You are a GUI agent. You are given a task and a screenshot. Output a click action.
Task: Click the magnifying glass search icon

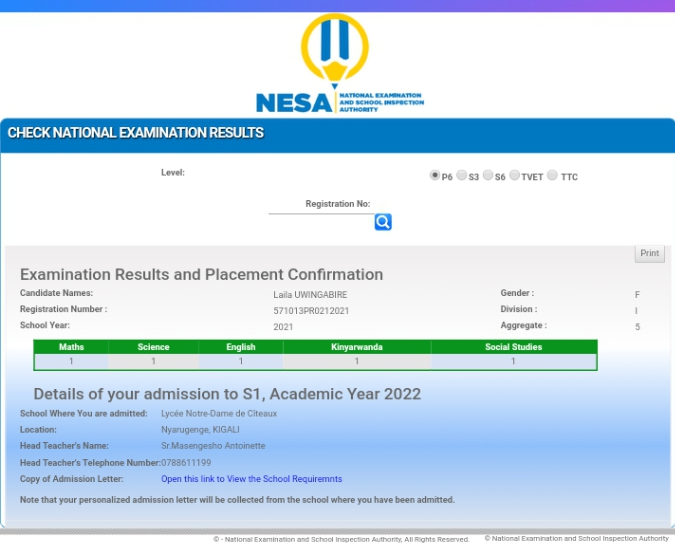tap(383, 222)
